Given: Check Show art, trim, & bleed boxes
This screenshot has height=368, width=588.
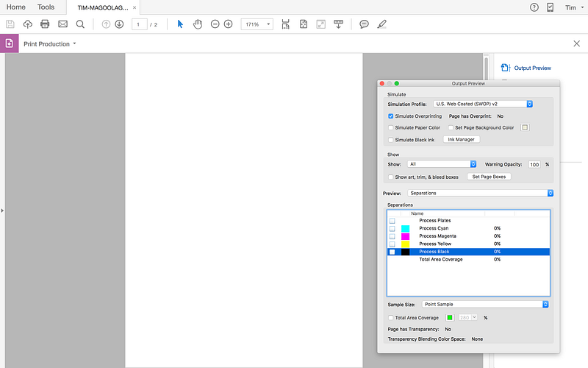Looking at the screenshot, I should (x=391, y=177).
